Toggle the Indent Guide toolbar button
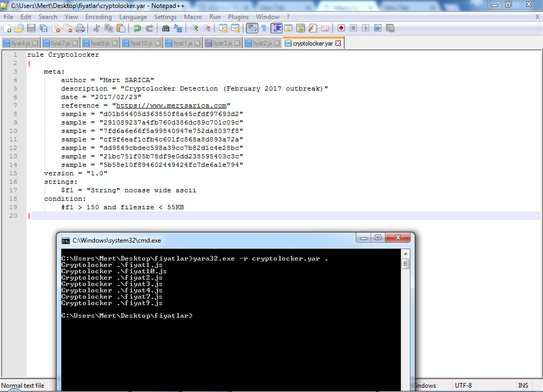543x392 pixels. (x=276, y=29)
